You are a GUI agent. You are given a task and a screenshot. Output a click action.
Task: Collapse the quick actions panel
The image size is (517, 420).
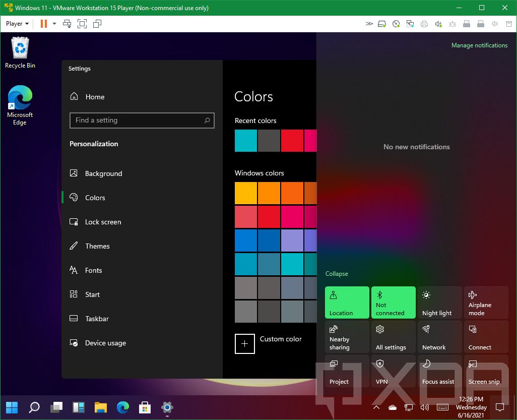tap(337, 273)
